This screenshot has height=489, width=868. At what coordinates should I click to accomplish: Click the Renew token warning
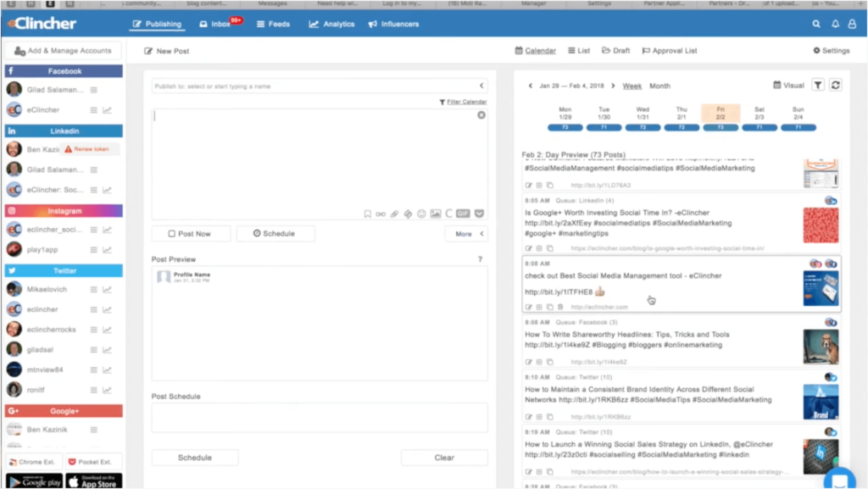coord(87,149)
